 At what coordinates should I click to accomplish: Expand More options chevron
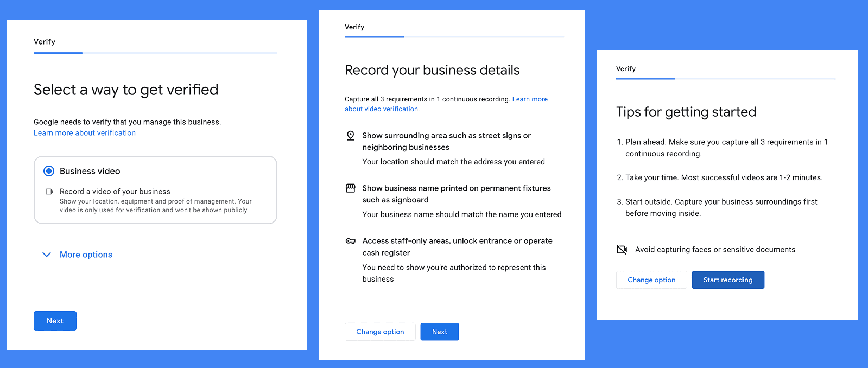point(47,255)
